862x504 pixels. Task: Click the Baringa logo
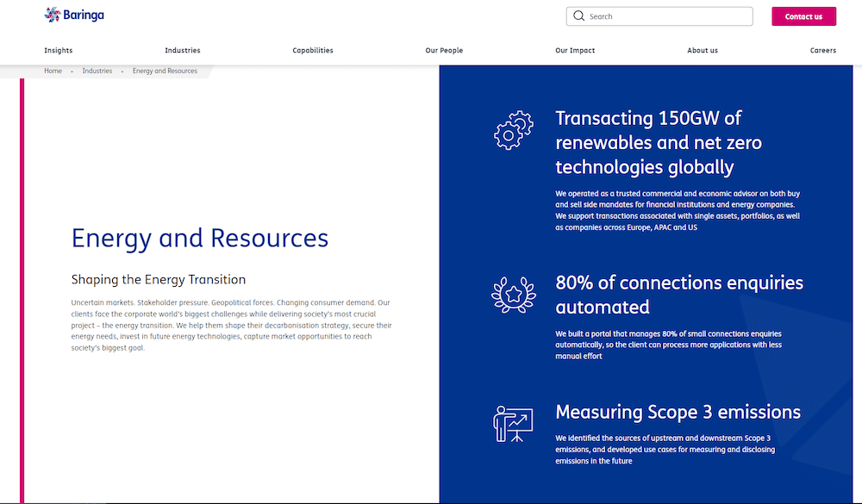pos(74,15)
